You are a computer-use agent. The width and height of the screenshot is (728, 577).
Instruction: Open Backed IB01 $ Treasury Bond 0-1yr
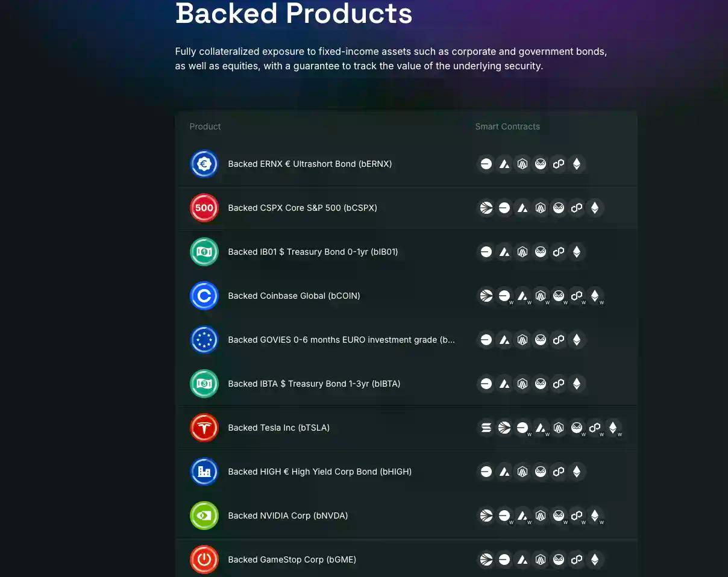[313, 252]
